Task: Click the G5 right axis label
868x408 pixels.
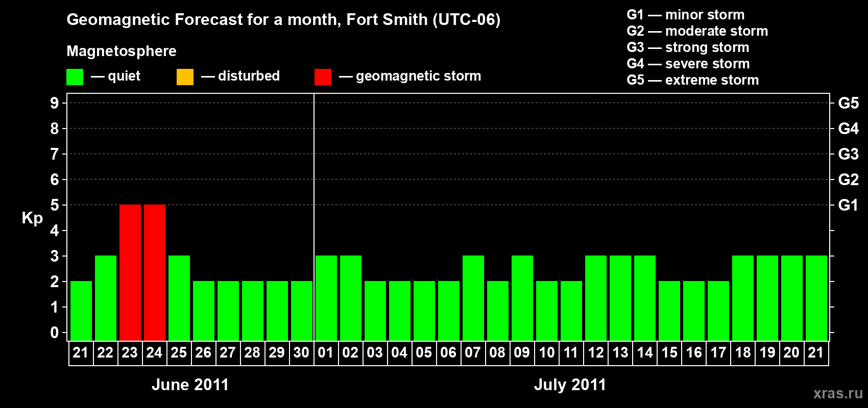Action: (x=849, y=103)
